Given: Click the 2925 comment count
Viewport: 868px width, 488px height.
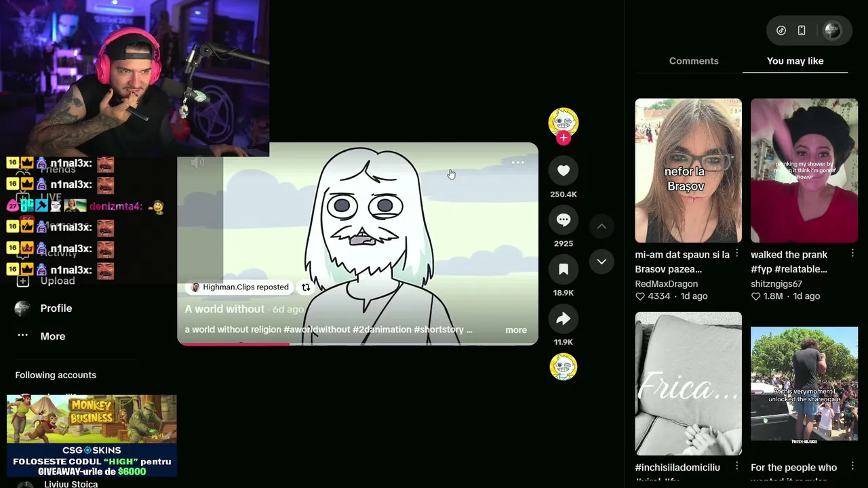Looking at the screenshot, I should tap(564, 244).
